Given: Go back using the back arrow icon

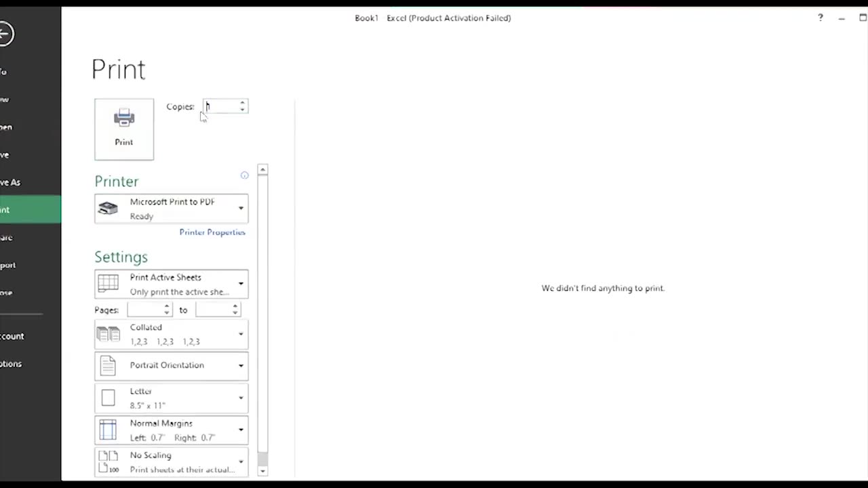Looking at the screenshot, I should [5, 34].
